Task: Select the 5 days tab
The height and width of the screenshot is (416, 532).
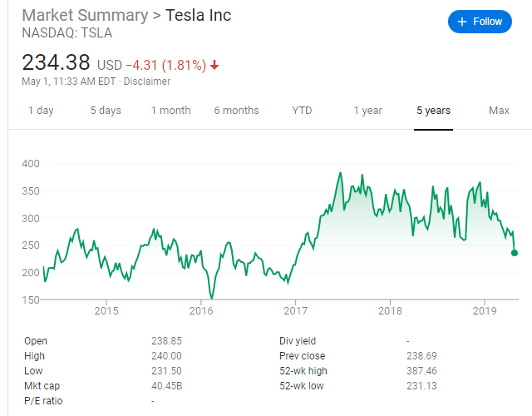Action: click(x=105, y=111)
